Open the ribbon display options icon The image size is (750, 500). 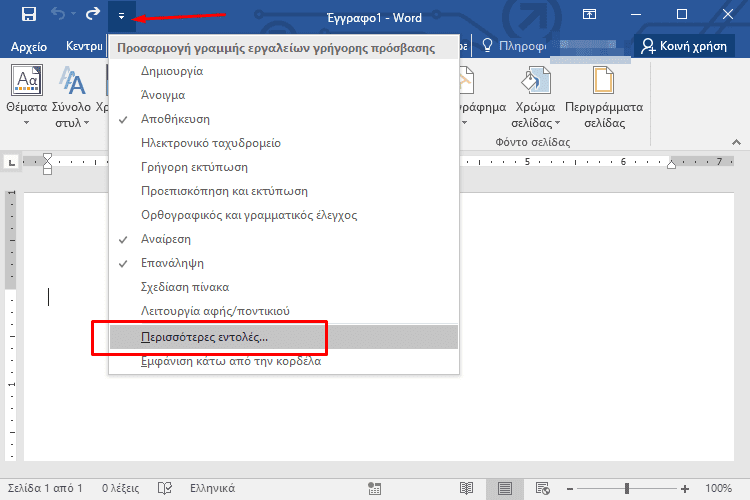pyautogui.click(x=590, y=15)
